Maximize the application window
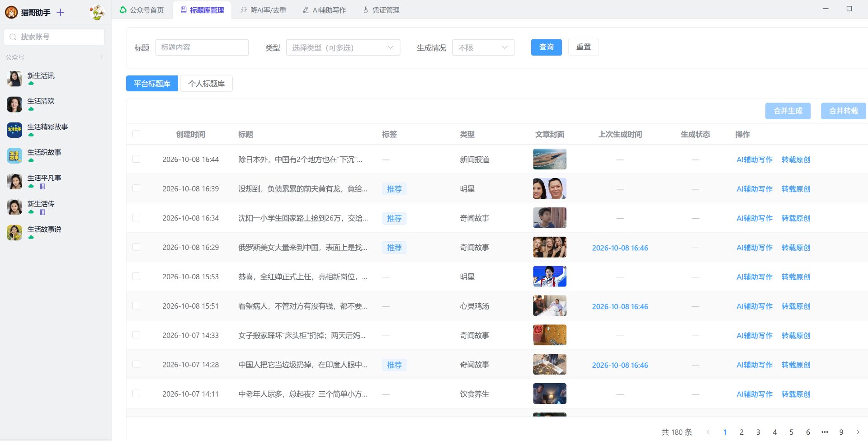 click(x=849, y=9)
